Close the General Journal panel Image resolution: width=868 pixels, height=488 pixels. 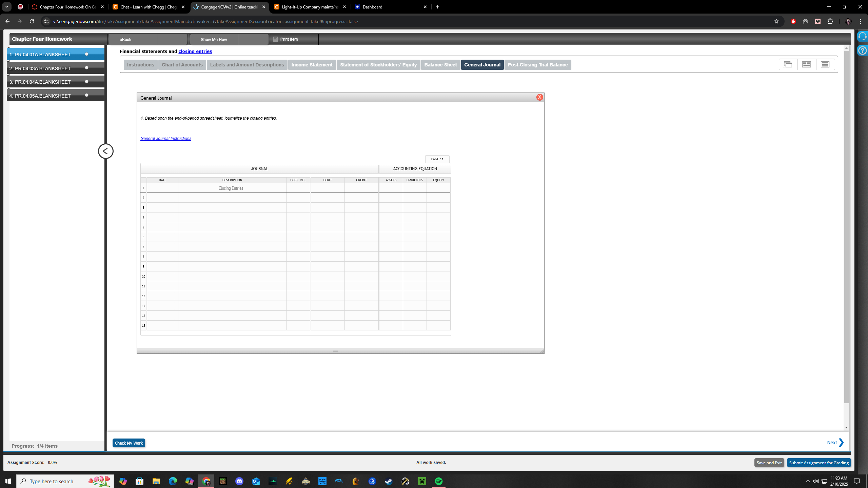[540, 97]
